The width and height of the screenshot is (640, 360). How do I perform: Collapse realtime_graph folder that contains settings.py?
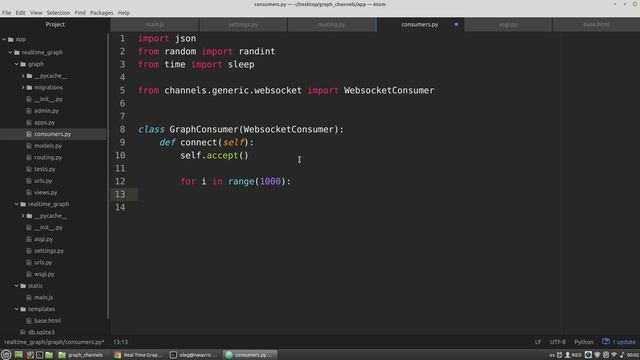[x=16, y=204]
